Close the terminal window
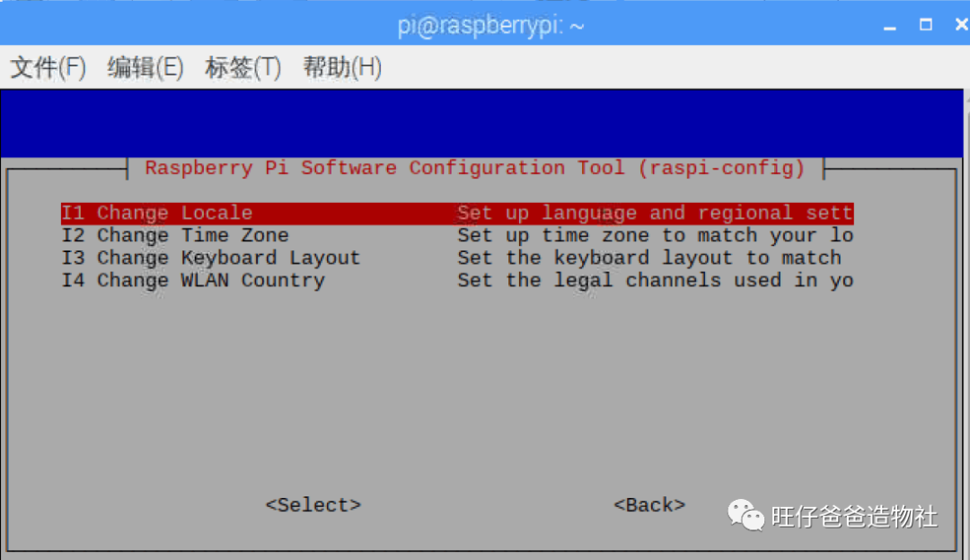This screenshot has height=560, width=970. pos(961,25)
